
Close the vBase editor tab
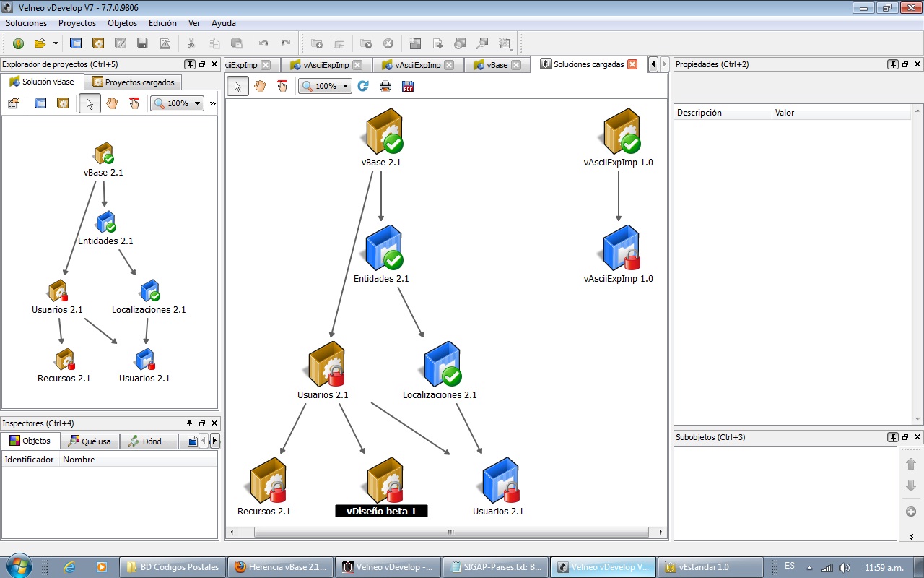tap(515, 65)
